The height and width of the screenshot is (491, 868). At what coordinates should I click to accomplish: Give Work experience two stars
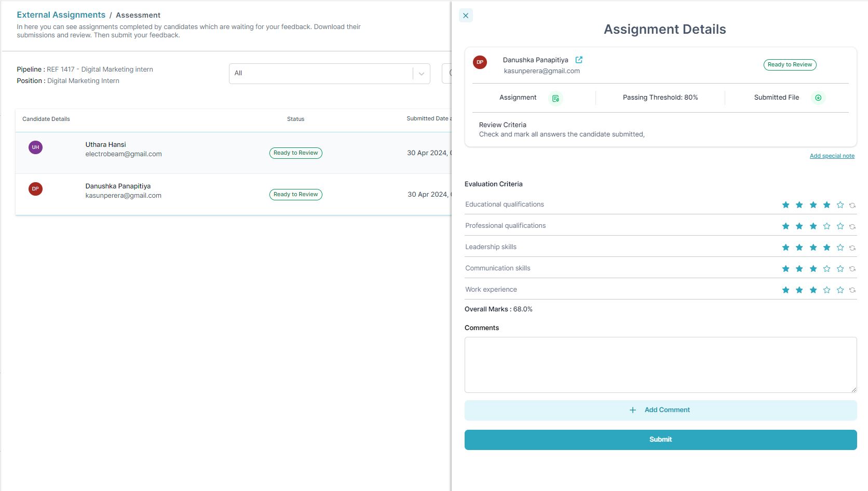[x=799, y=290]
